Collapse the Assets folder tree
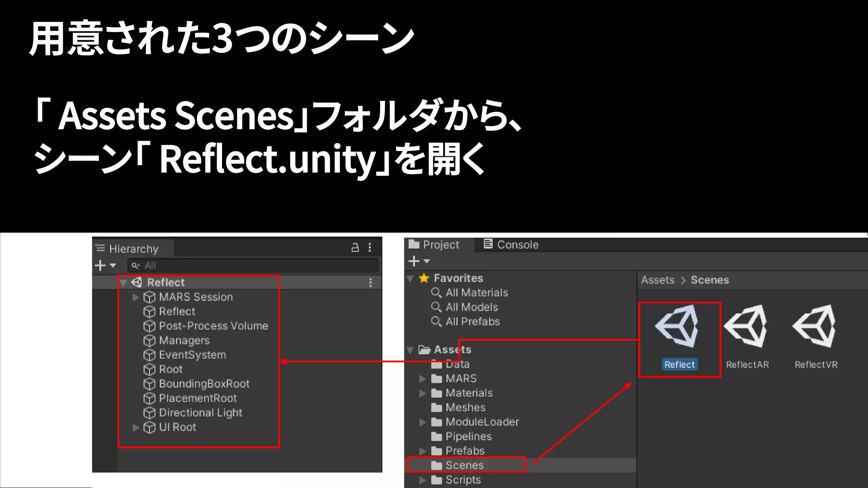 coord(410,350)
